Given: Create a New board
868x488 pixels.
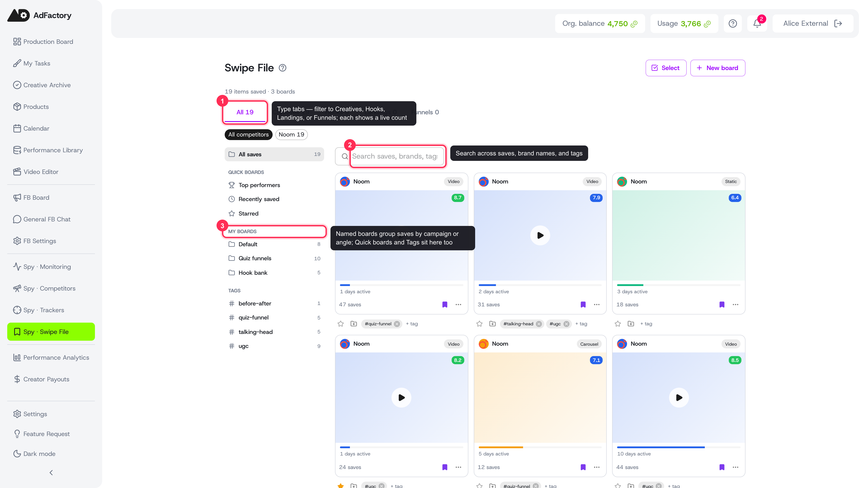Looking at the screenshot, I should coord(718,68).
